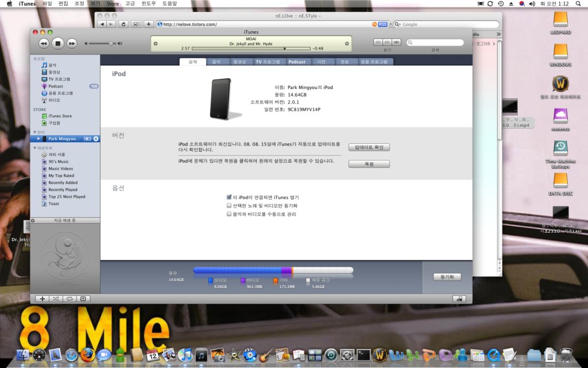Open 동영상 library in the iTunes sidebar
Screen dimensions: 588x368
coord(51,72)
